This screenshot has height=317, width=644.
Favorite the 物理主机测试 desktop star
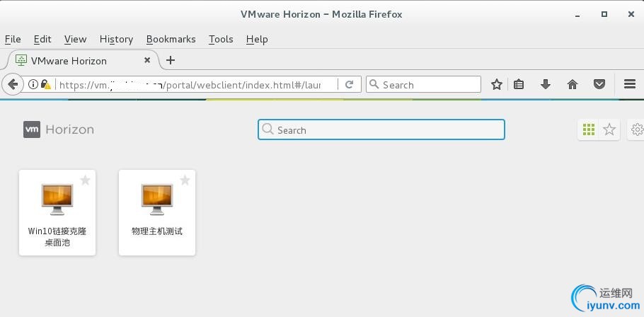(x=185, y=180)
